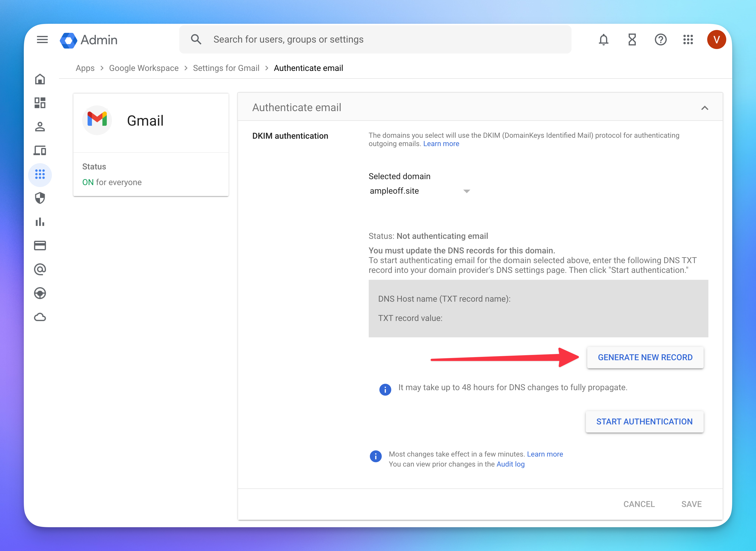
Task: Click the search users and settings field
Action: click(x=375, y=40)
